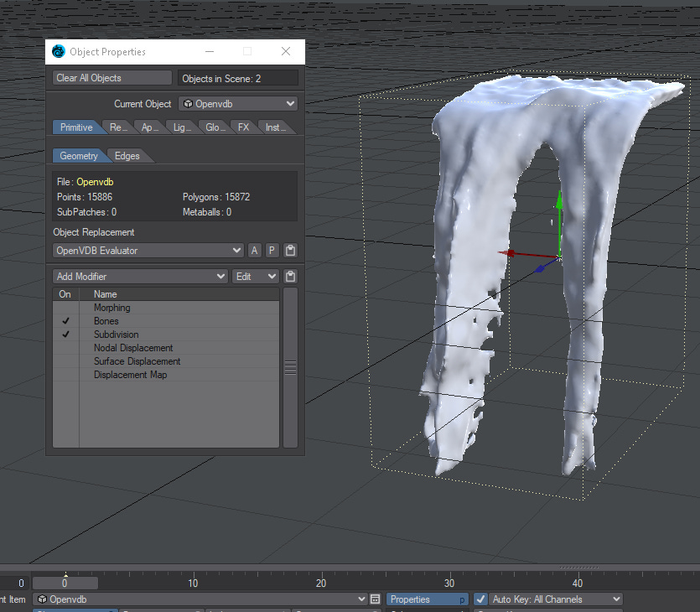700x612 pixels.
Task: Click paste icon next to Object Replacement
Action: tap(290, 251)
